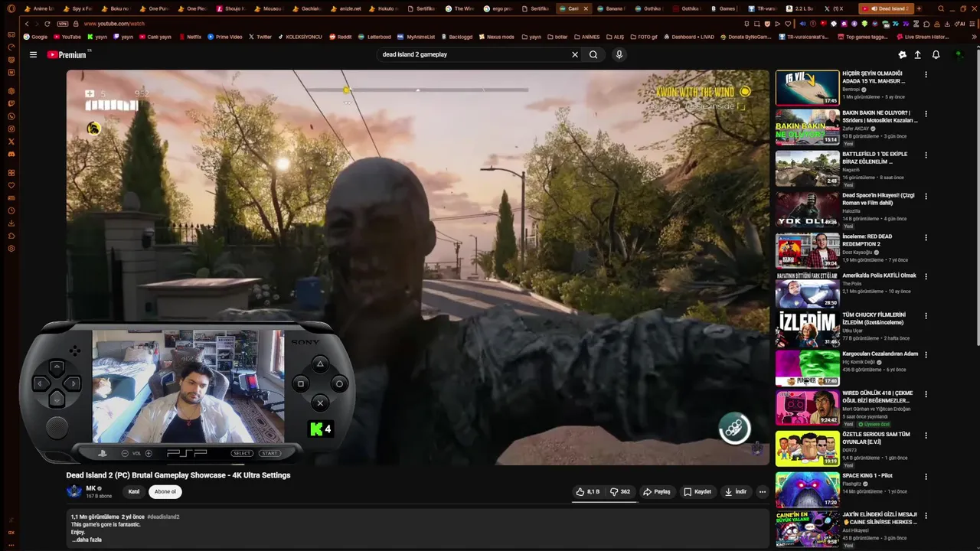The height and width of the screenshot is (551, 980).
Task: Open the YouTube account avatar menu
Action: [959, 54]
